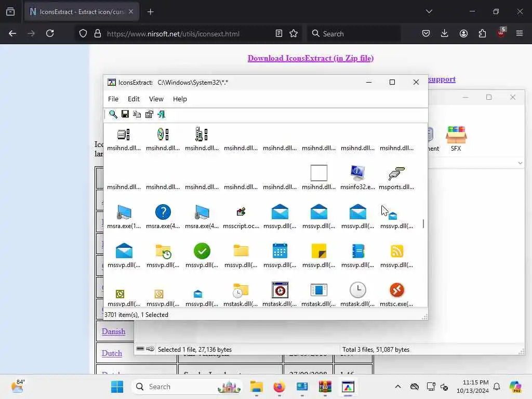This screenshot has width=532, height=399.
Task: Select the blue contacts notebook mssvp.dll icon
Action: coord(357,251)
